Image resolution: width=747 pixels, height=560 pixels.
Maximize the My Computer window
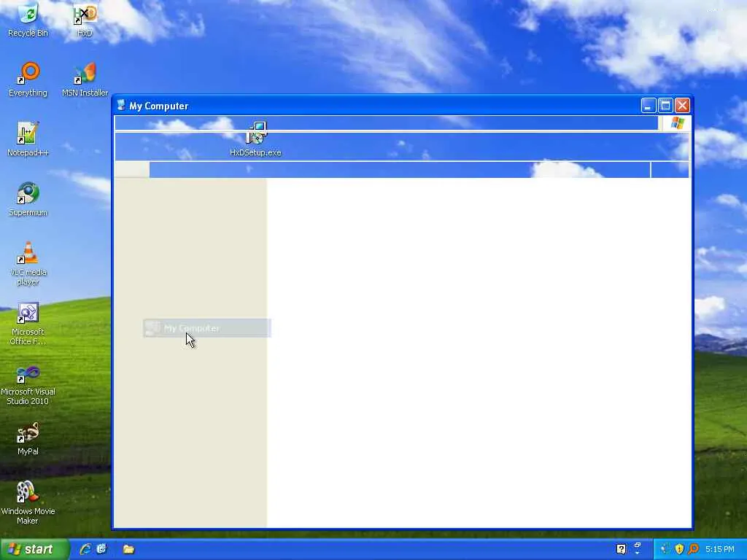665,105
